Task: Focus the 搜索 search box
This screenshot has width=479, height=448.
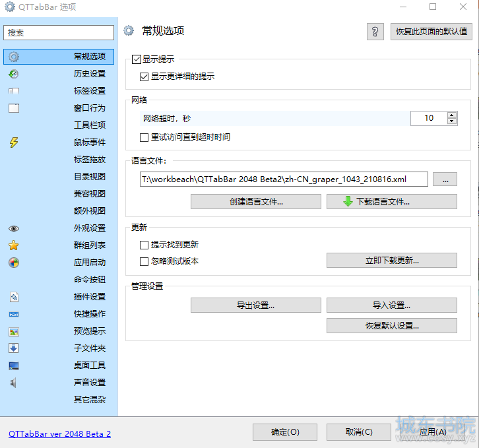Action: point(59,33)
